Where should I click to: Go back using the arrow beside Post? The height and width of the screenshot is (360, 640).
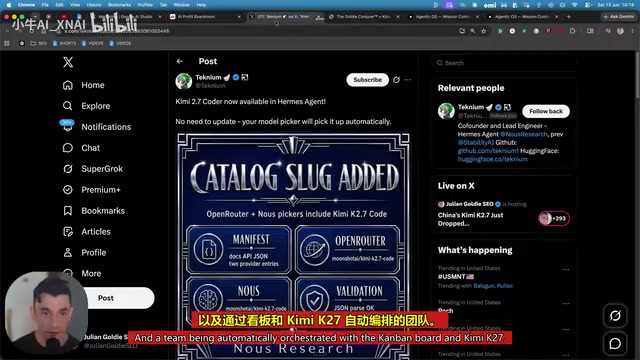(180, 61)
